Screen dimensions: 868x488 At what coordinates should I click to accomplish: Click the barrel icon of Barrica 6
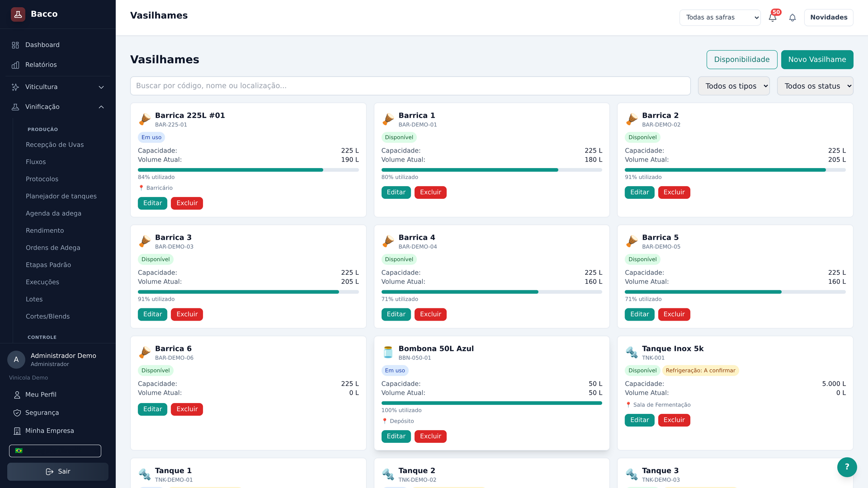[145, 352]
